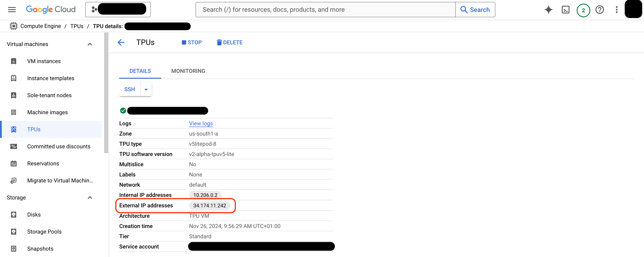Click the Storage Pools icon
The width and height of the screenshot is (644, 257).
(14, 231)
